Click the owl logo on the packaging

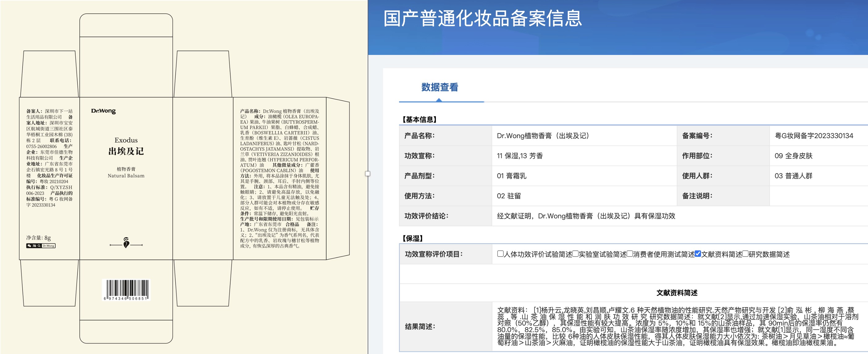point(126,242)
